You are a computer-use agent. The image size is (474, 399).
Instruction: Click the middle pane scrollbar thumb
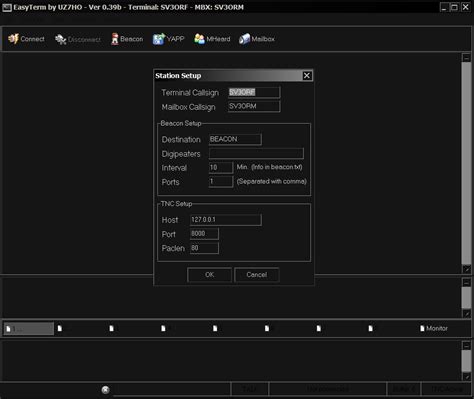click(466, 298)
